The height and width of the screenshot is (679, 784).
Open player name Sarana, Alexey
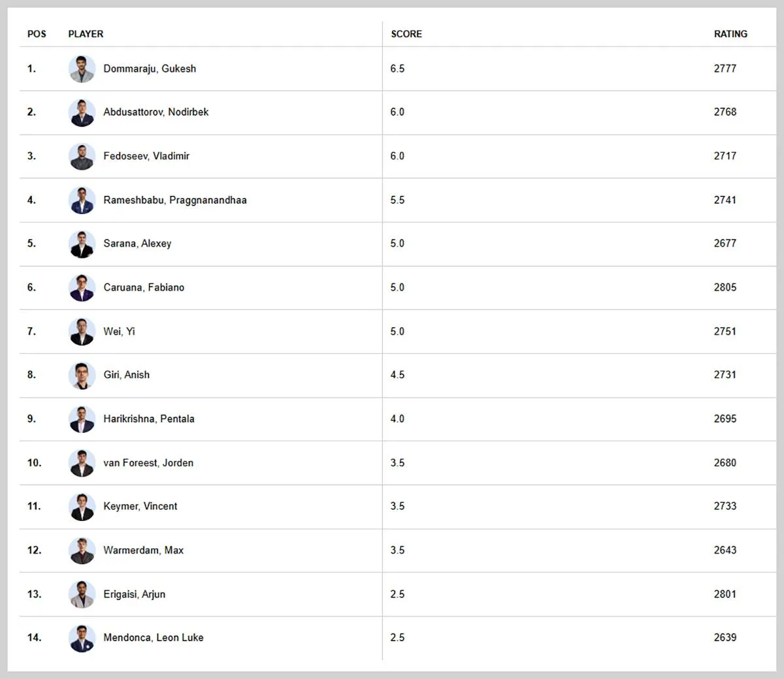tap(137, 244)
